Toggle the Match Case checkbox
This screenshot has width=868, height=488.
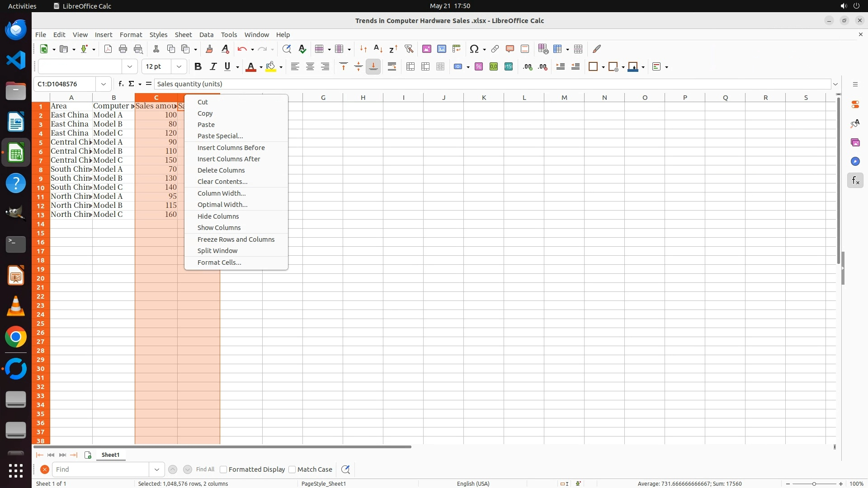(x=292, y=469)
